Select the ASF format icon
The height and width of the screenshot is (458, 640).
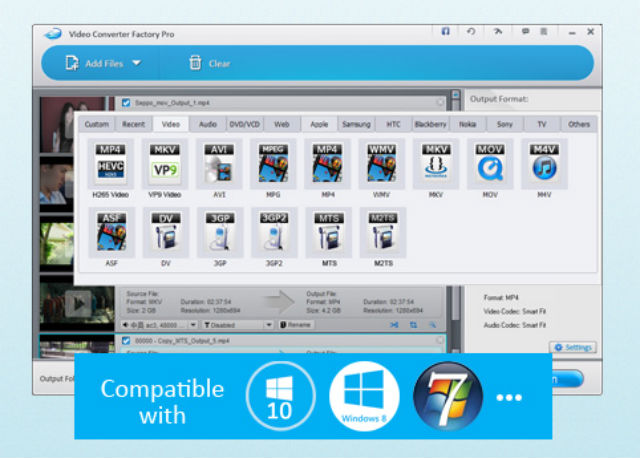pyautogui.click(x=111, y=233)
